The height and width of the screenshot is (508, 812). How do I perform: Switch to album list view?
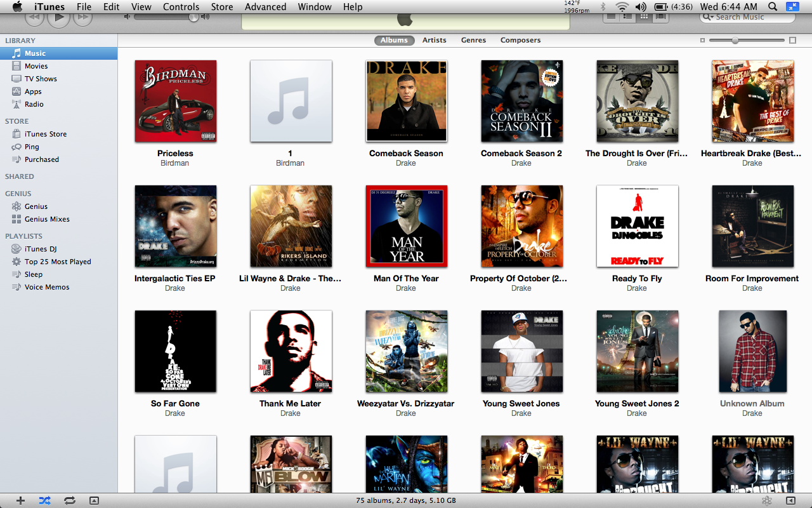(x=628, y=17)
